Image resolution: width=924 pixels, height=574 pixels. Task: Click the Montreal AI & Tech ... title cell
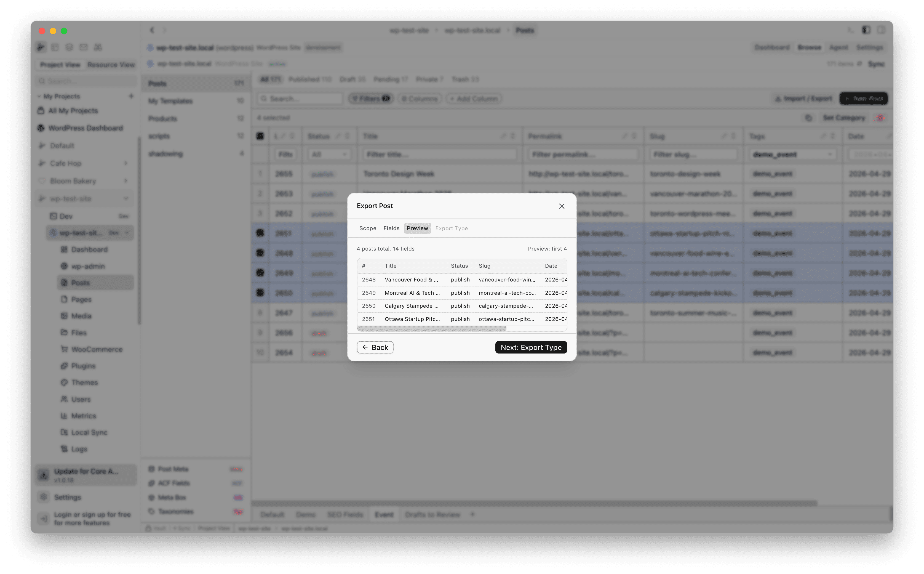(412, 293)
